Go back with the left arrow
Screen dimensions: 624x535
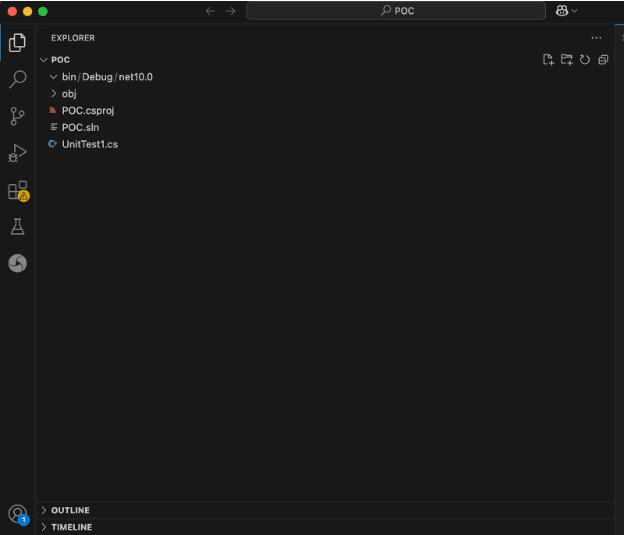click(x=211, y=11)
